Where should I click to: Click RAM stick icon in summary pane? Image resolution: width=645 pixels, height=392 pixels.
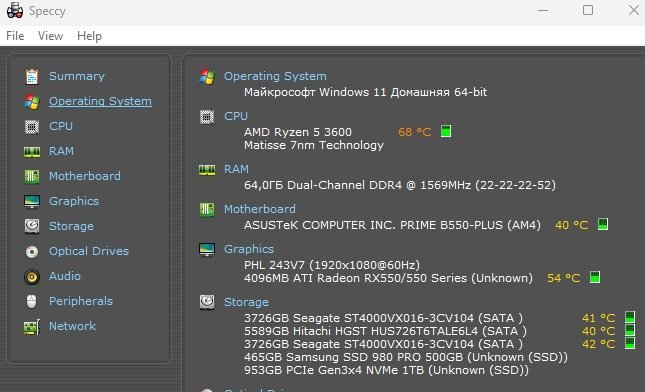(207, 169)
